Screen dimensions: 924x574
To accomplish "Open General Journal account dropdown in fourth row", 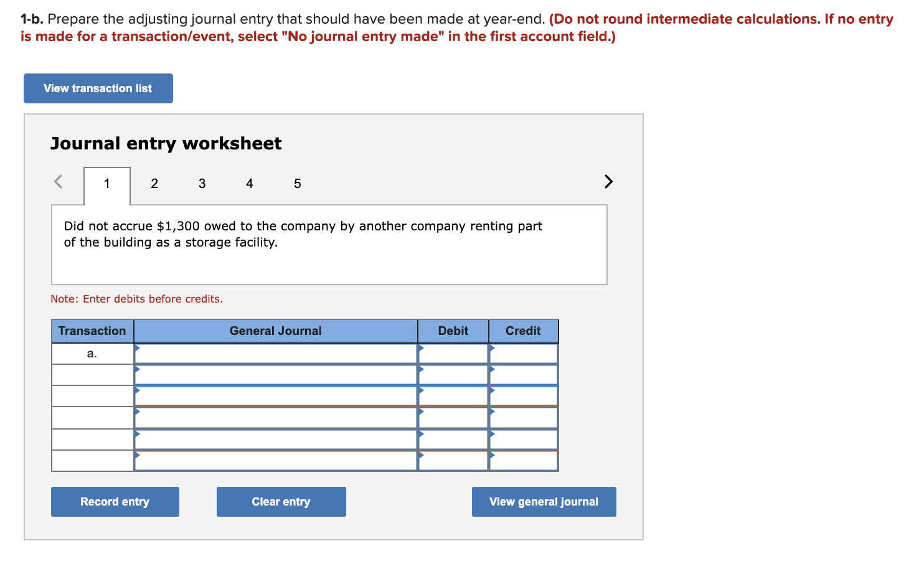I will pyautogui.click(x=276, y=418).
